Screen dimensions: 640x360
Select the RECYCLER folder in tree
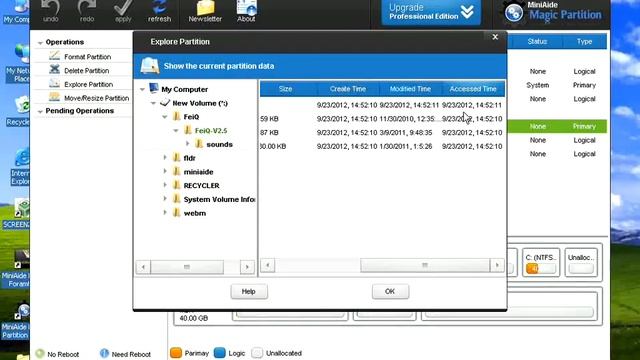coord(201,186)
